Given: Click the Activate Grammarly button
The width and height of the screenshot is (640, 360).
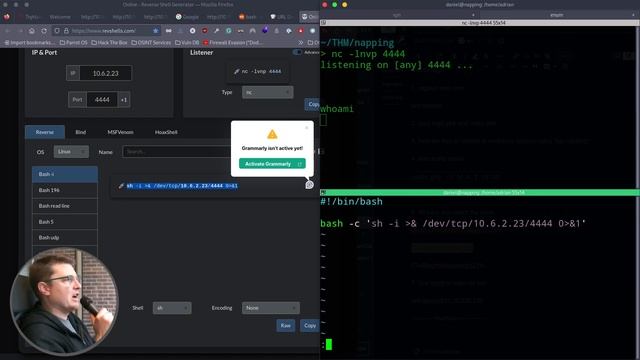Looking at the screenshot, I should click(272, 164).
